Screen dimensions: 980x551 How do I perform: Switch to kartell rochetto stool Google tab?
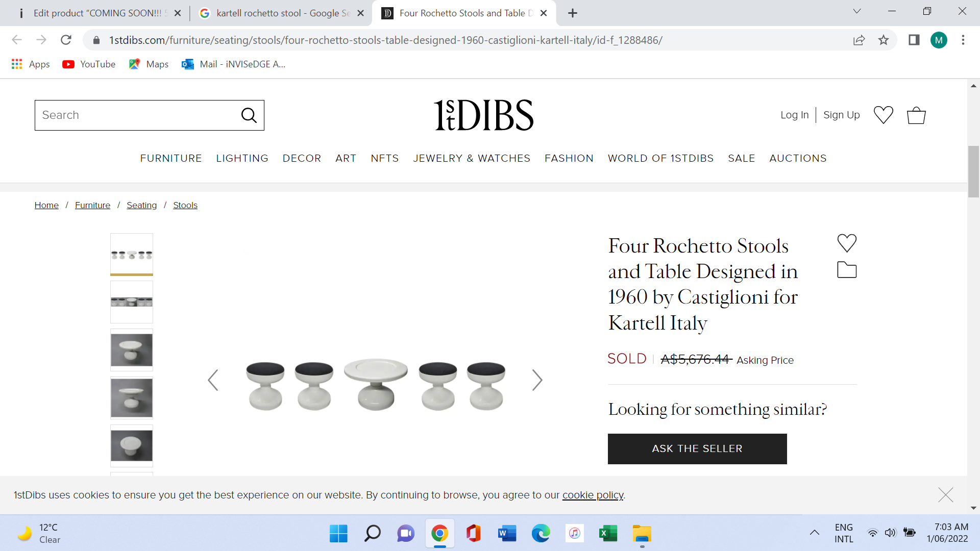coord(282,13)
